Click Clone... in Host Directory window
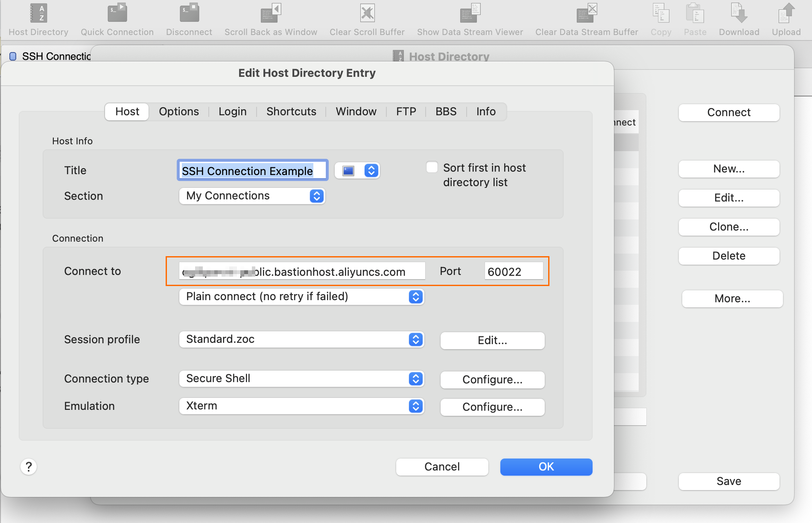This screenshot has height=523, width=812. [x=729, y=227]
